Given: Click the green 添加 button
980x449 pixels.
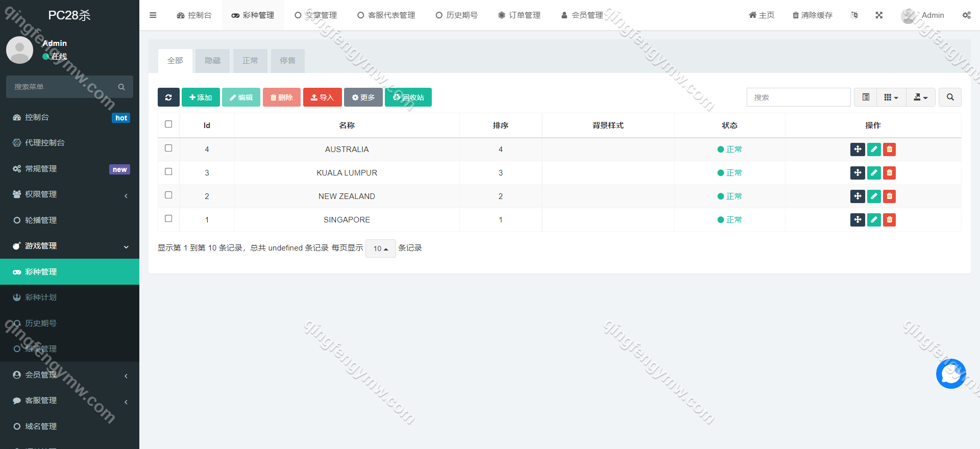Looking at the screenshot, I should (201, 97).
